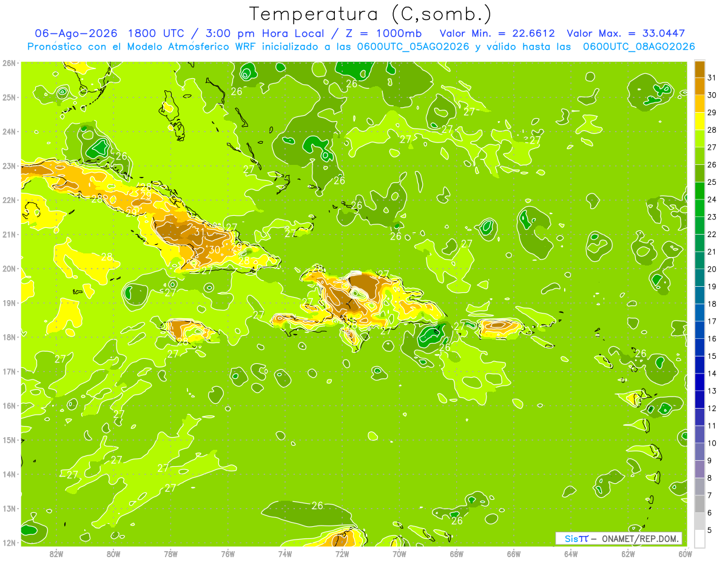Click the 'Temperatura (C,somb.)' chart title
728x562 pixels.
click(370, 14)
